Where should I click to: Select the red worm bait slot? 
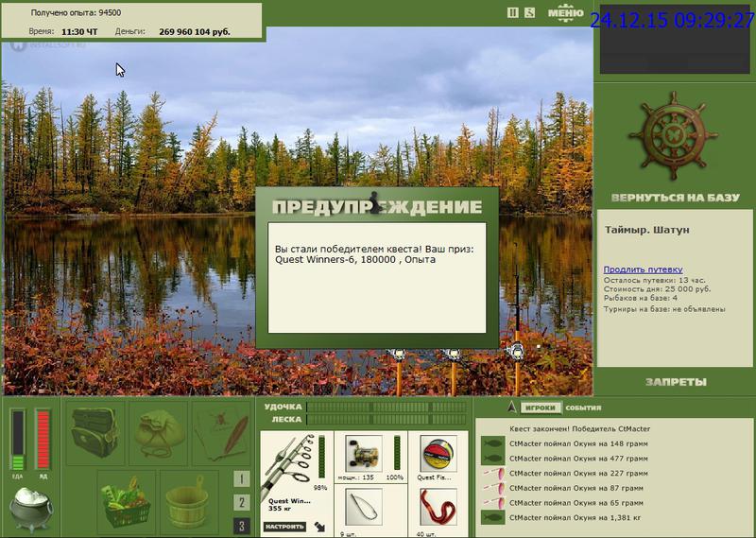438,507
